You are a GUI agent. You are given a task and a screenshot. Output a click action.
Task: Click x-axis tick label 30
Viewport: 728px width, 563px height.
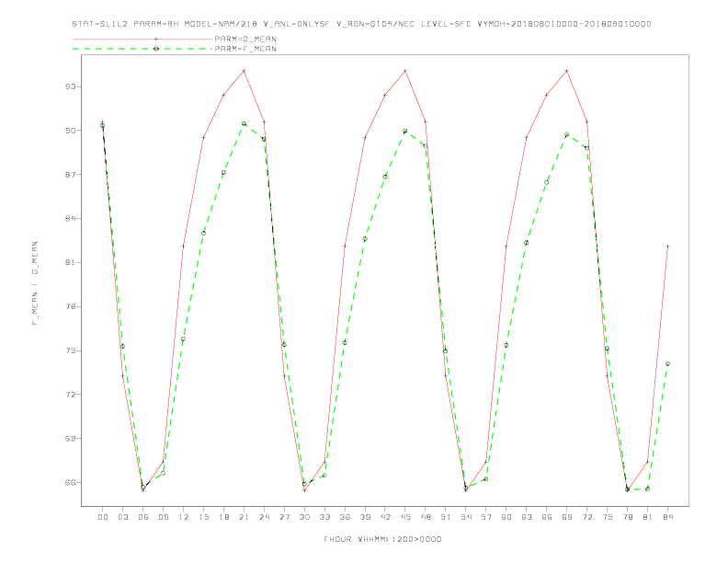coord(304,517)
